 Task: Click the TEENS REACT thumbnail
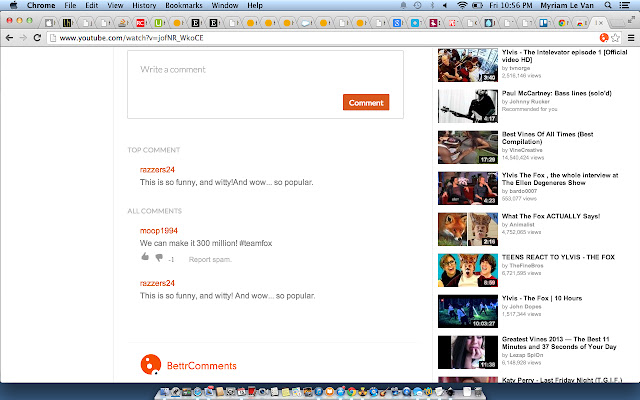pyautogui.click(x=468, y=270)
